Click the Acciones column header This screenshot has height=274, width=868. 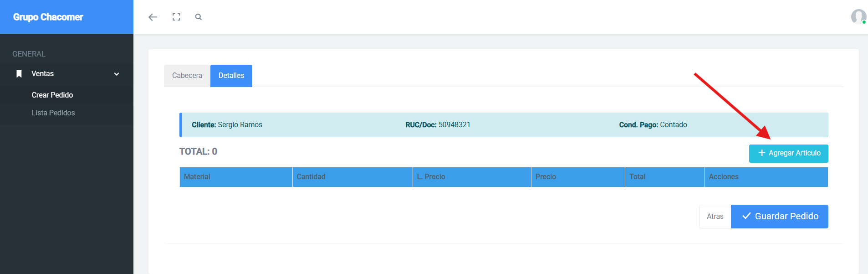(724, 177)
